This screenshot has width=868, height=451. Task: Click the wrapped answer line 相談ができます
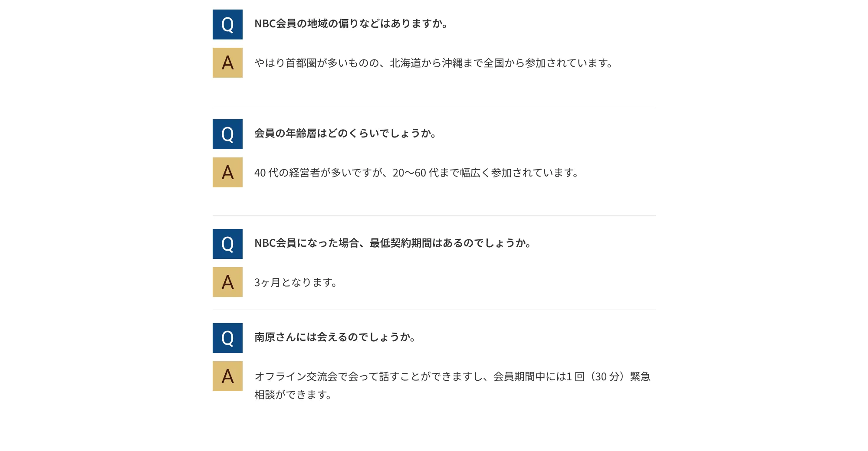point(293,395)
